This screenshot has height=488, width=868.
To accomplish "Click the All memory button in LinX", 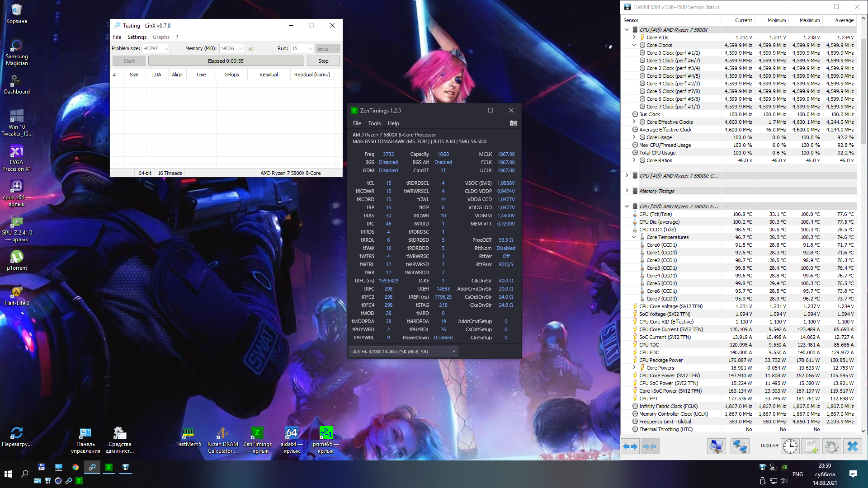I will pyautogui.click(x=251, y=49).
